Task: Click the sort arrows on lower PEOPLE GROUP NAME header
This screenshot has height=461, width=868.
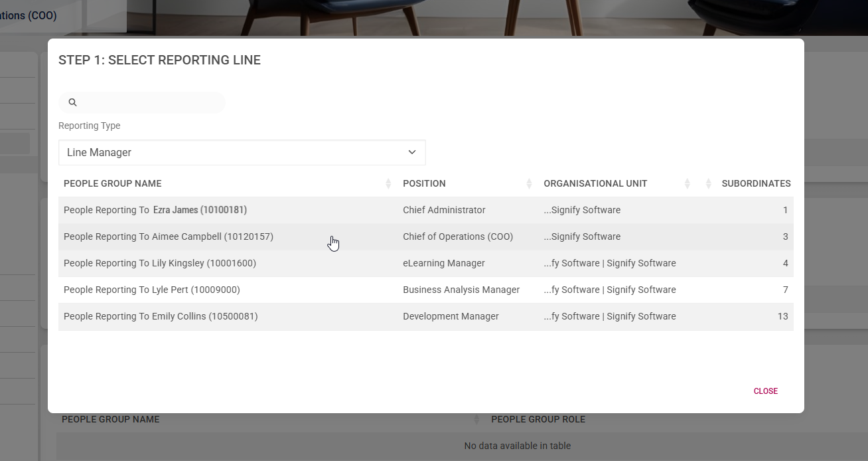Action: 476,419
